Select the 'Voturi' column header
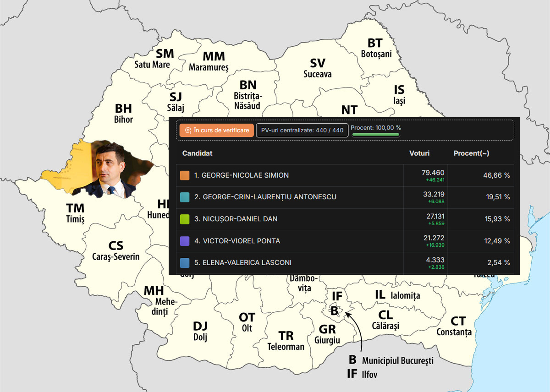The image size is (550, 392). click(x=419, y=153)
